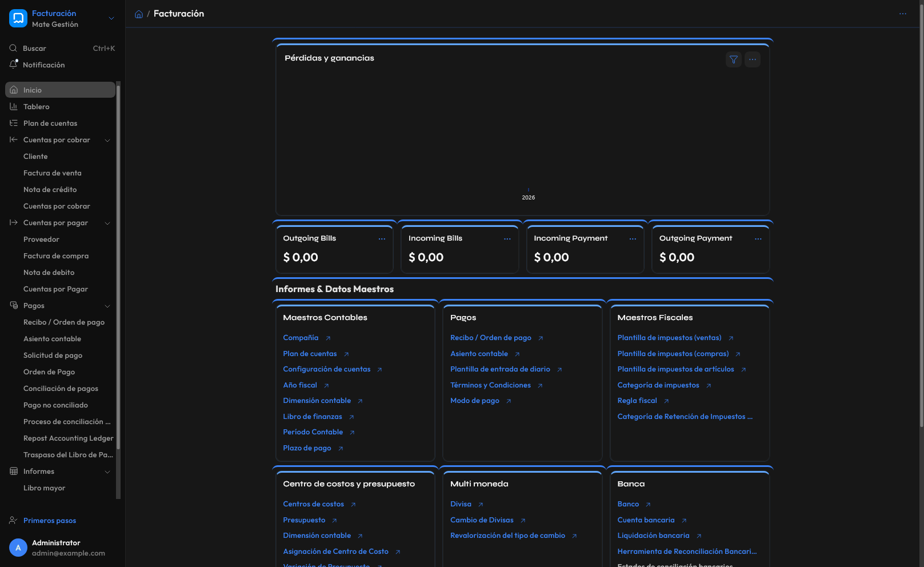Open Notificación from the bell icon
Image resolution: width=924 pixels, height=567 pixels.
click(13, 65)
